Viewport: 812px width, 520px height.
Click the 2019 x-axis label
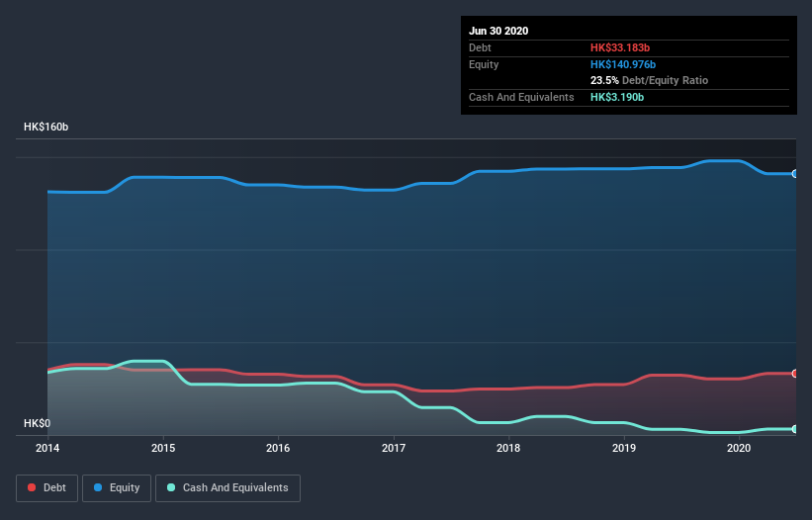(624, 448)
